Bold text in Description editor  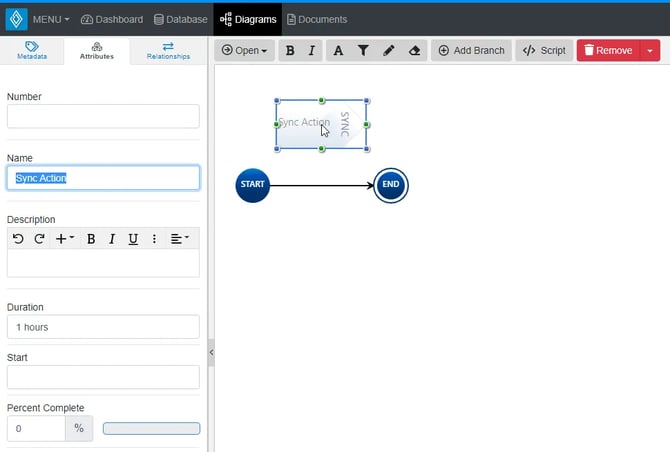point(91,238)
